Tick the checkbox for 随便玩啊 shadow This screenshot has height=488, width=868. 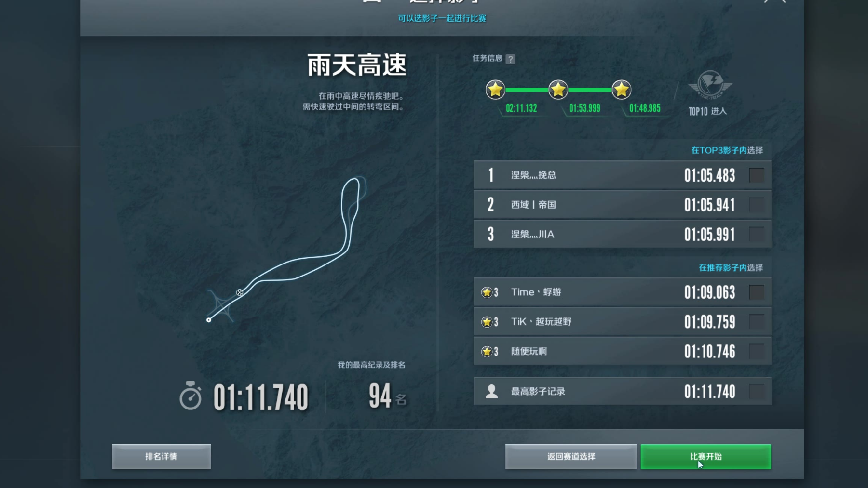[x=757, y=351]
